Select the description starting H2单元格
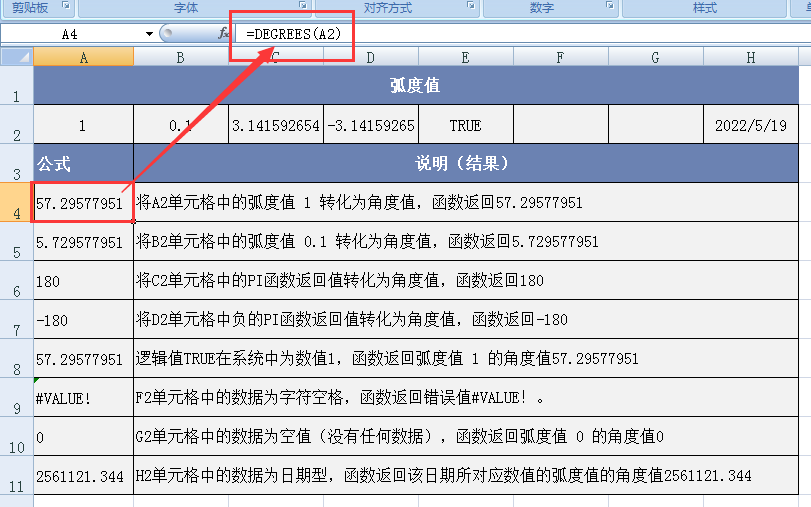811x507 pixels. (466, 475)
